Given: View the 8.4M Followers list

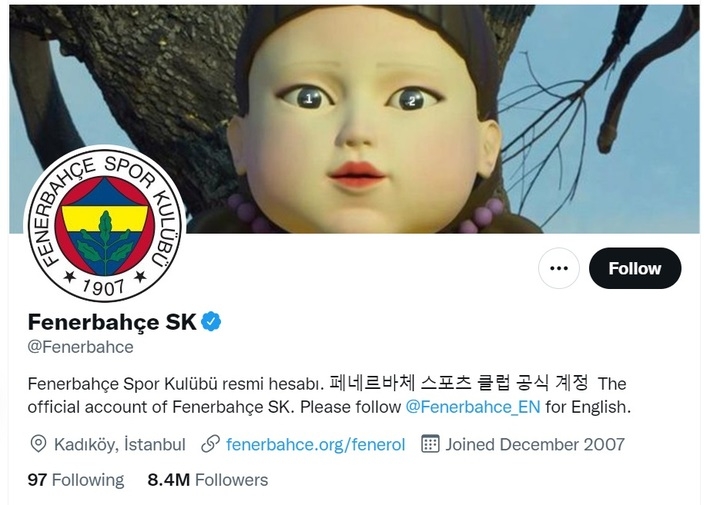Looking at the screenshot, I should 208,480.
